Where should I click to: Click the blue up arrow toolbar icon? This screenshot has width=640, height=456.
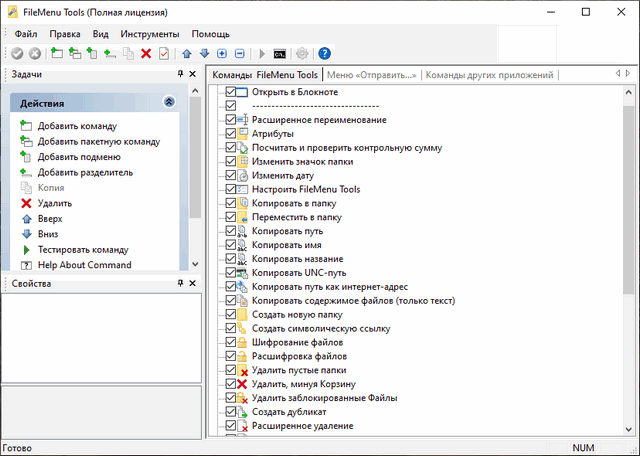click(187, 53)
